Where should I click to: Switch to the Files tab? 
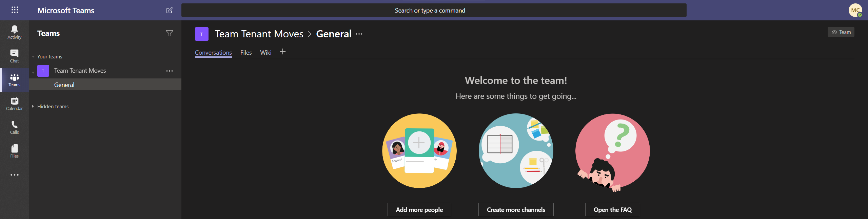[x=246, y=53]
